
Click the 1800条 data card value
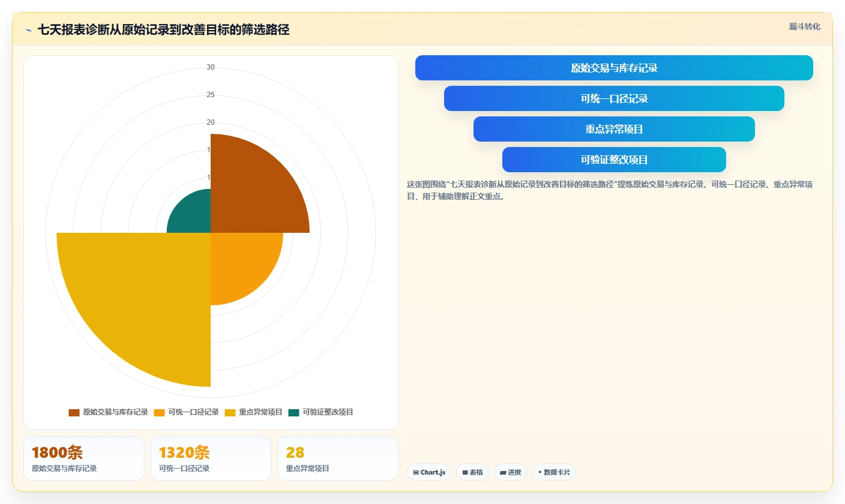coord(57,453)
